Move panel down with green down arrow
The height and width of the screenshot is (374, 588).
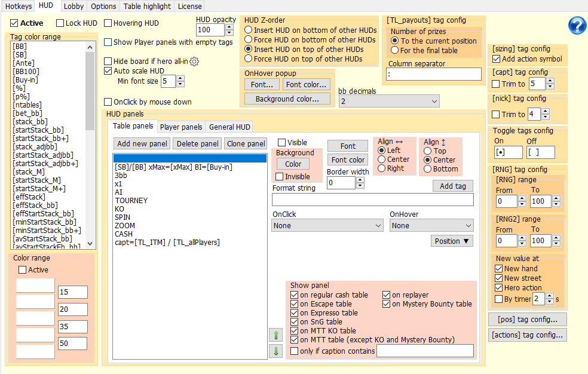[x=277, y=351]
